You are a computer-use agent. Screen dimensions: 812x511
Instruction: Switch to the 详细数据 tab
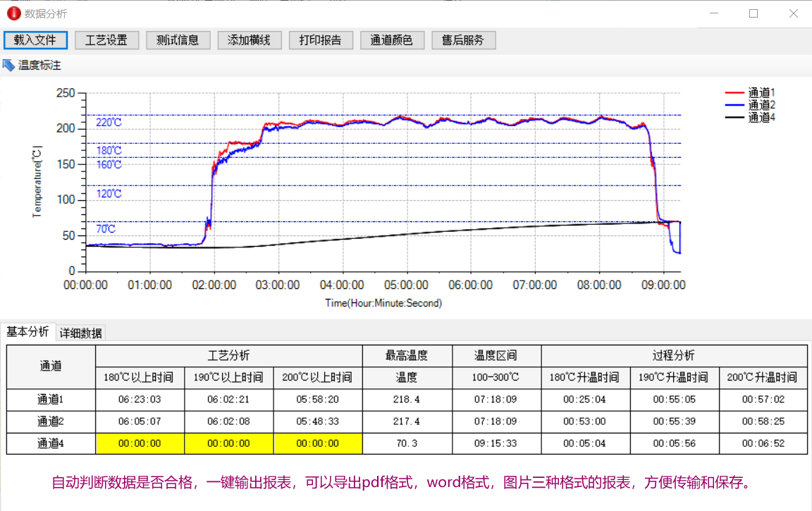point(82,332)
